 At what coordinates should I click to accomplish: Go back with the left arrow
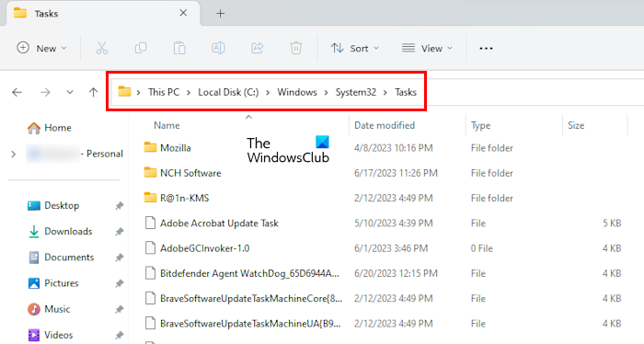pos(17,92)
